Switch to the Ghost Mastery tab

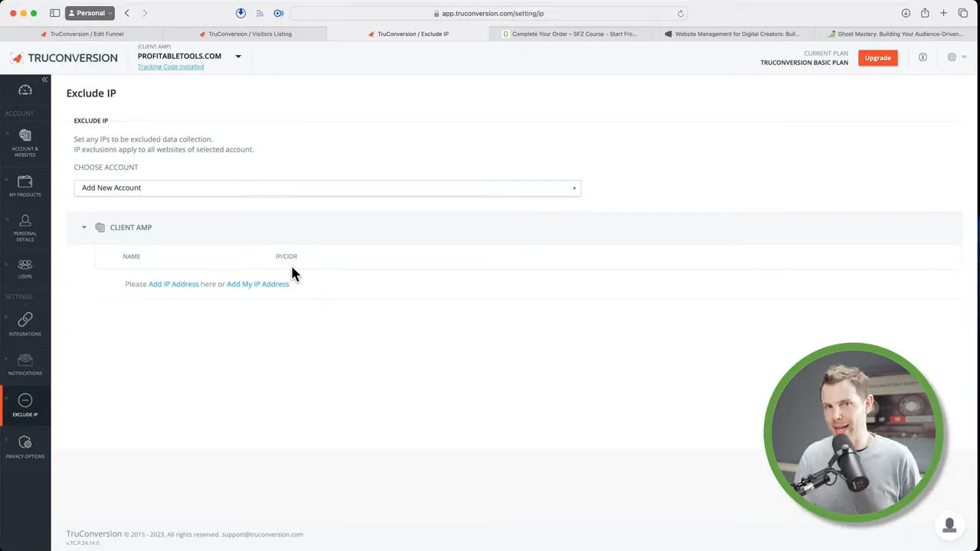tap(896, 34)
